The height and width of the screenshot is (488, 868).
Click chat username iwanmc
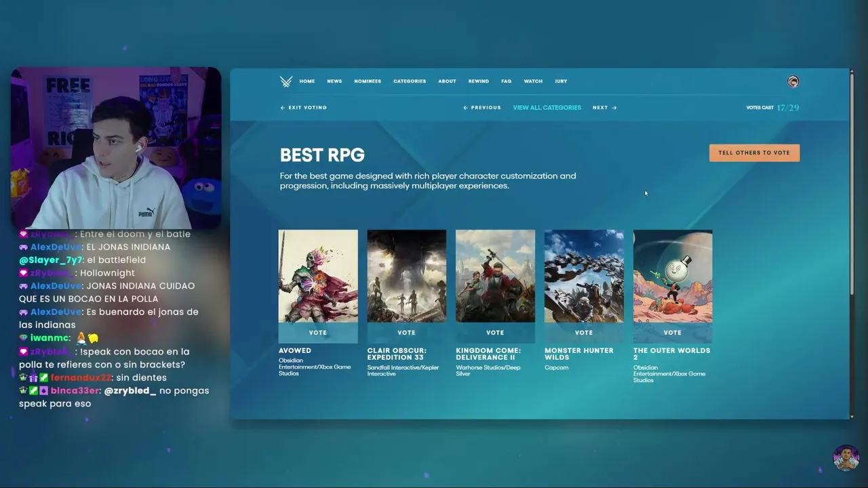50,338
